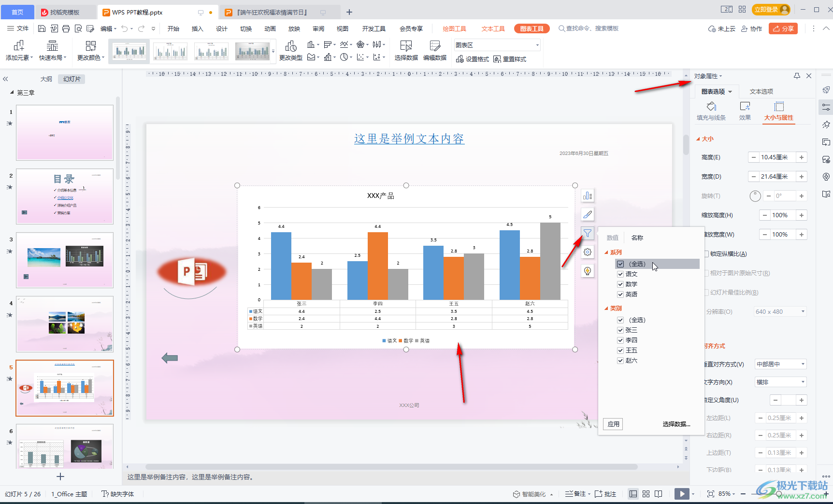Collapse the slide panel with double chevron
833x504 pixels.
(x=6, y=79)
